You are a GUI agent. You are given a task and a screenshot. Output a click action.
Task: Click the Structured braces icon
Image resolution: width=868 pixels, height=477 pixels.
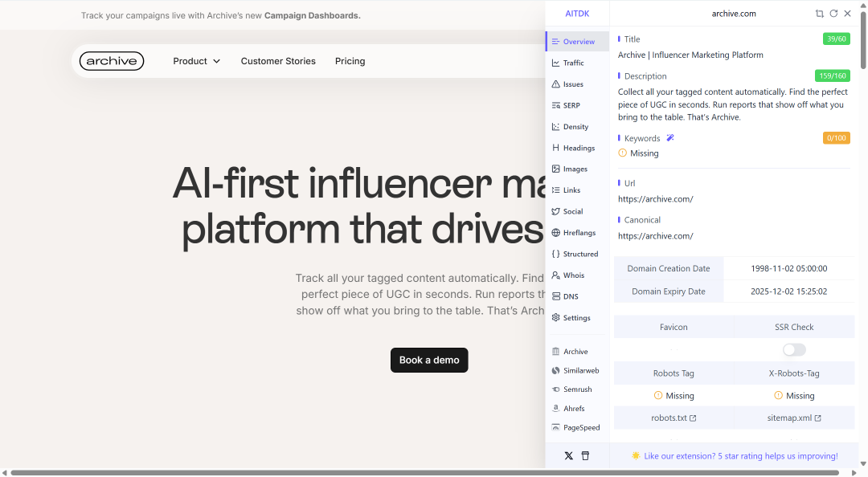pyautogui.click(x=556, y=254)
